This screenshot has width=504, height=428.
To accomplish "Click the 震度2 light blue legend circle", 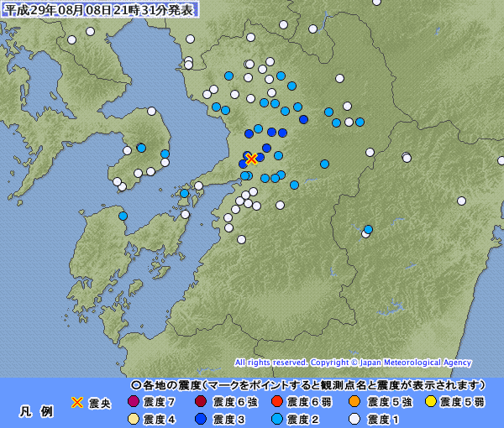I will click(277, 419).
